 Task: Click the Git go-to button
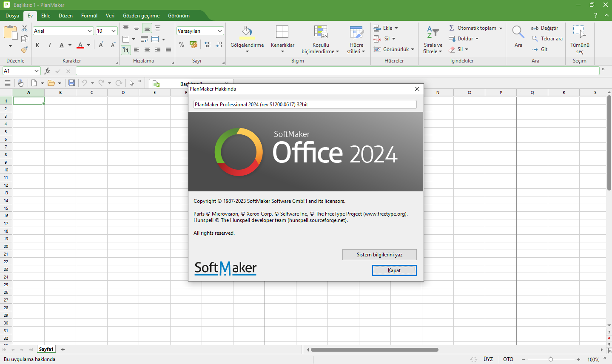(x=539, y=49)
